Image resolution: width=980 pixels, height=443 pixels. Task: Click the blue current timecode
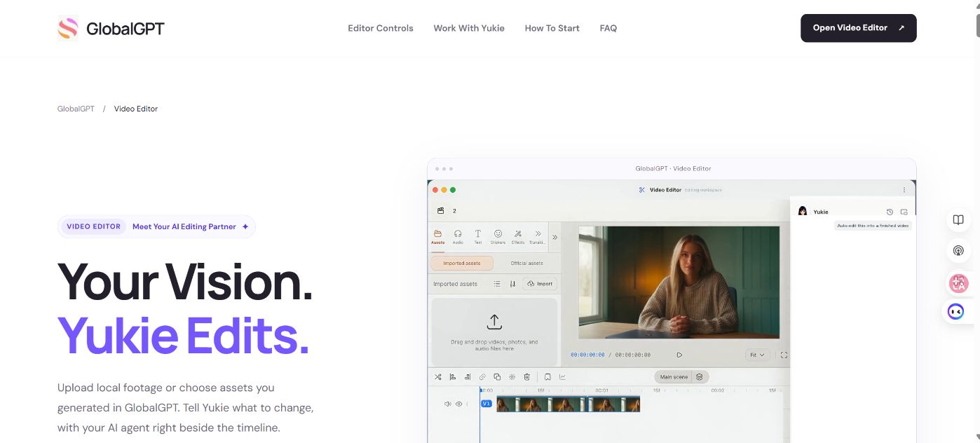(x=587, y=355)
